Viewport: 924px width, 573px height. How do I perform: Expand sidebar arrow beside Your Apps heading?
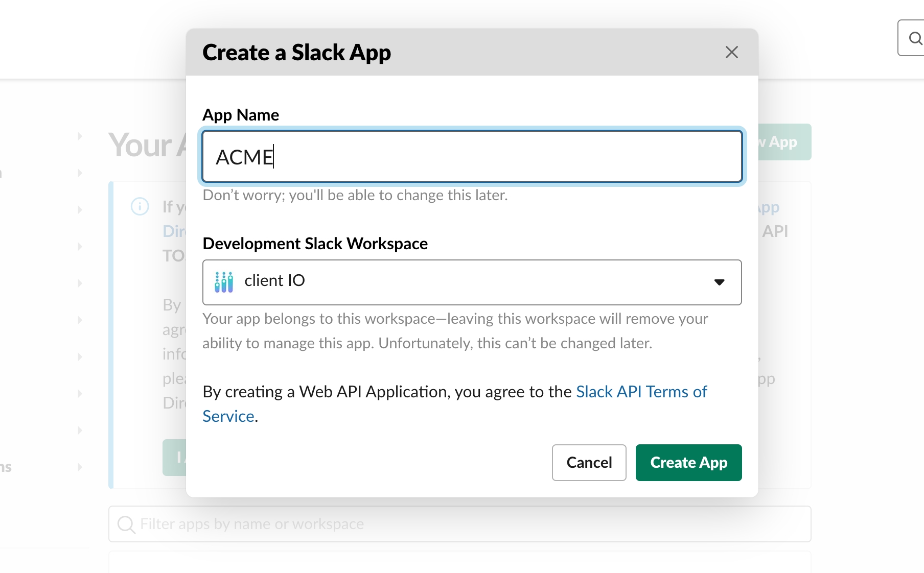tap(80, 136)
